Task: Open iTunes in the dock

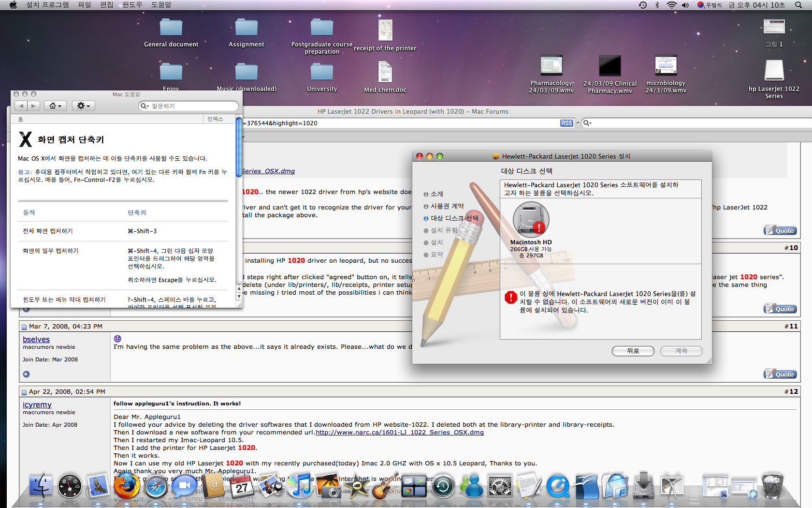Action: [x=301, y=486]
